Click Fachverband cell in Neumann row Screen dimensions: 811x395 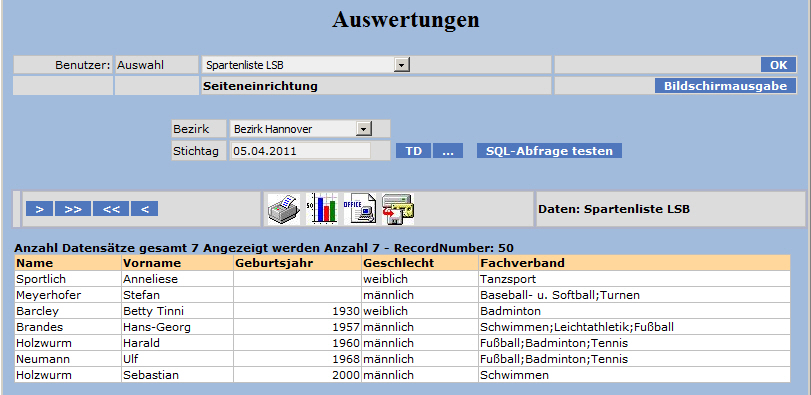(x=635, y=359)
